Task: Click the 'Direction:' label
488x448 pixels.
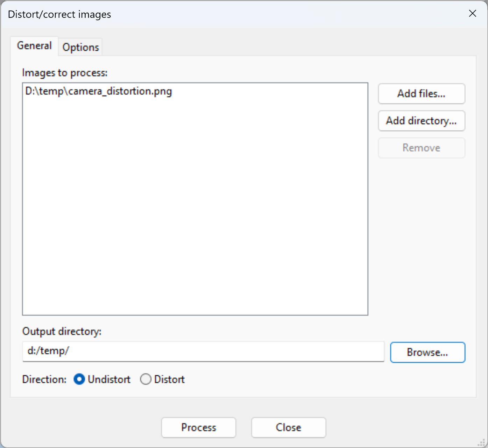Action: pos(44,380)
